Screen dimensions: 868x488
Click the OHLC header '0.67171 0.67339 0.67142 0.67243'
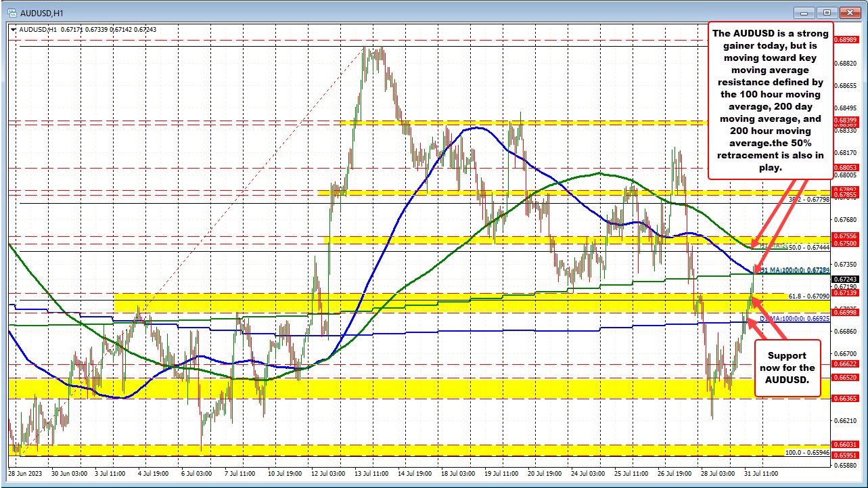[108, 29]
